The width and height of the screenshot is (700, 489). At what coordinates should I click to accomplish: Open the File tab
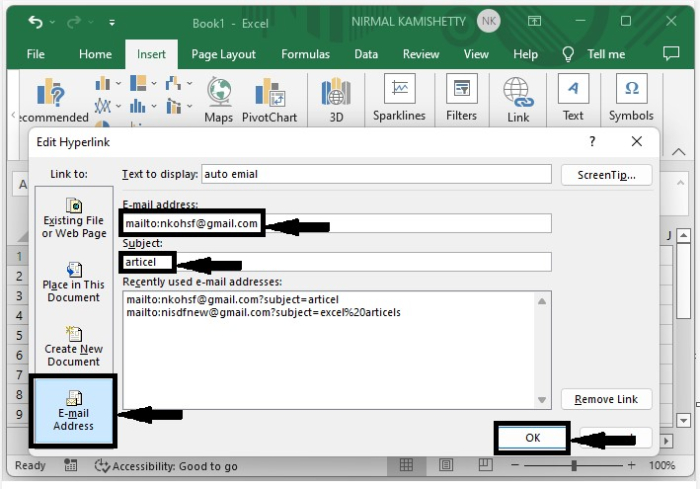35,54
